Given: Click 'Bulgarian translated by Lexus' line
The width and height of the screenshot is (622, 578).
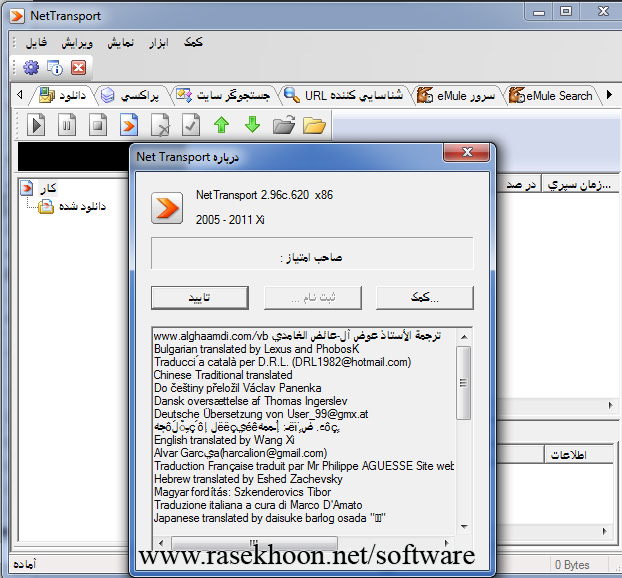Looking at the screenshot, I should (x=256, y=349).
